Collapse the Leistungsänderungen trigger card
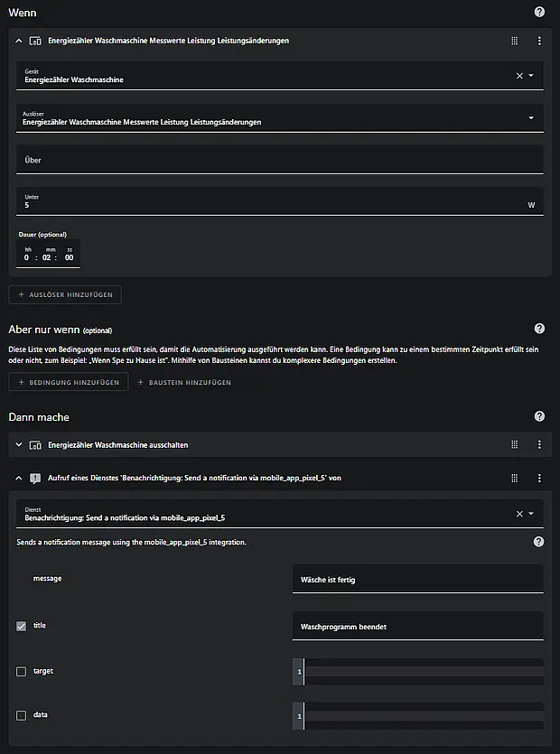560x754 pixels. coord(19,41)
